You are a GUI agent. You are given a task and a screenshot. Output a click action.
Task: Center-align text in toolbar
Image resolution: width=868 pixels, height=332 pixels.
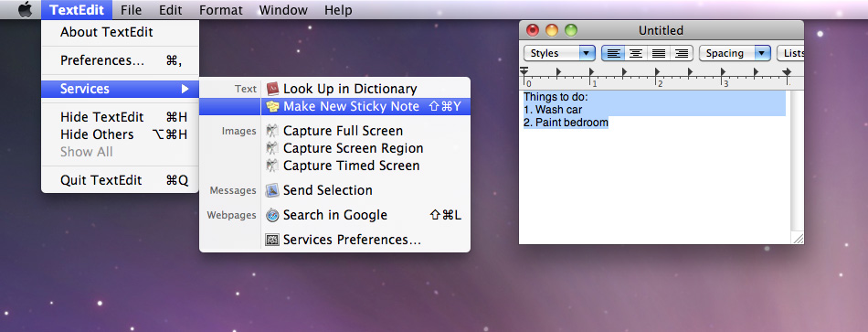click(637, 53)
